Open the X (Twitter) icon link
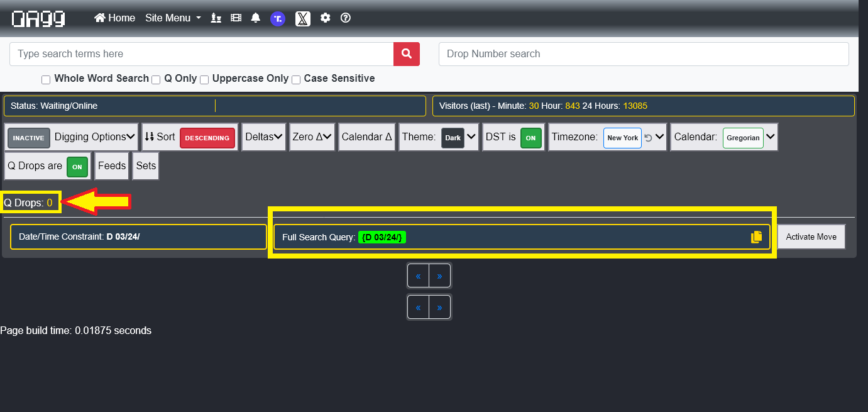The height and width of the screenshot is (412, 868). (x=302, y=19)
